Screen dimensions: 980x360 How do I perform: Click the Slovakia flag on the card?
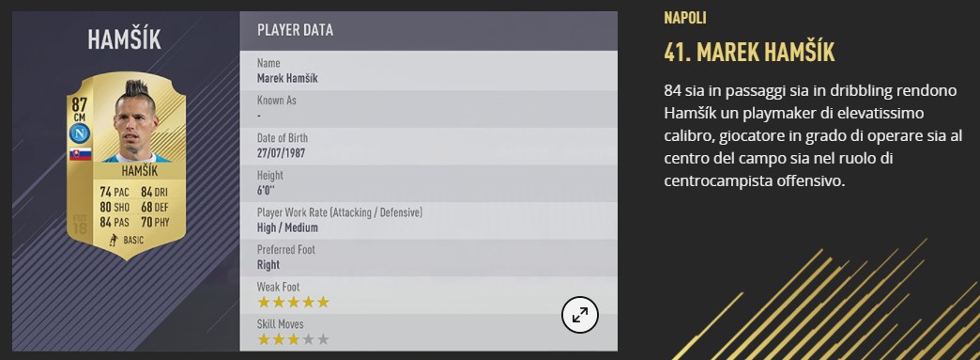[x=80, y=154]
